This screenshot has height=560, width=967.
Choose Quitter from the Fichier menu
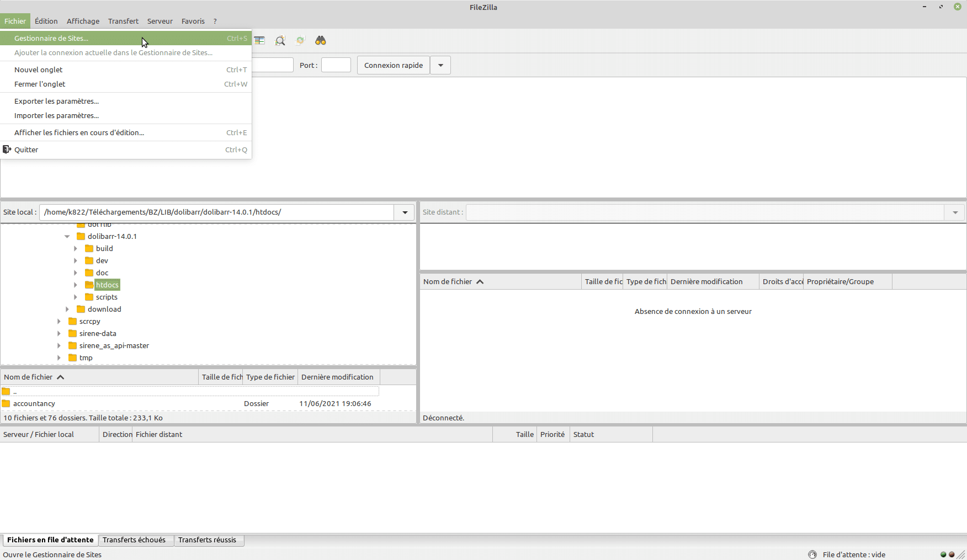pos(126,150)
